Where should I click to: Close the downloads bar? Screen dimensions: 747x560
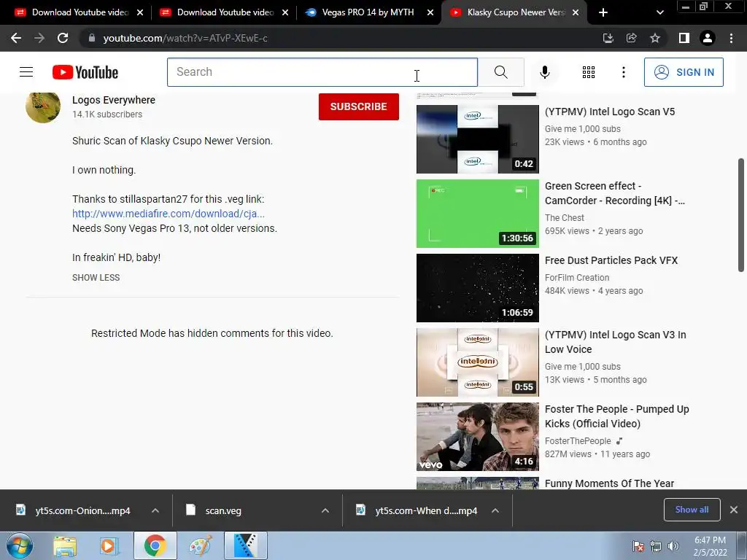click(734, 510)
